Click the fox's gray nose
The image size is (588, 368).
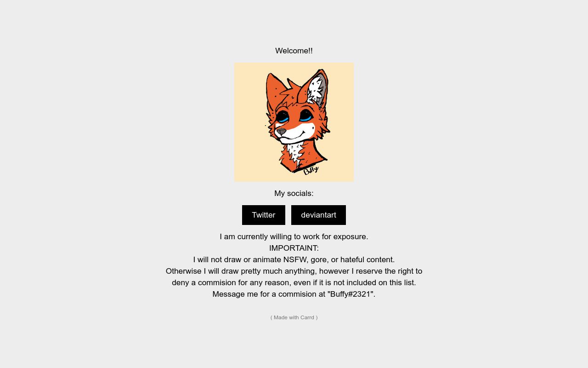pyautogui.click(x=281, y=132)
